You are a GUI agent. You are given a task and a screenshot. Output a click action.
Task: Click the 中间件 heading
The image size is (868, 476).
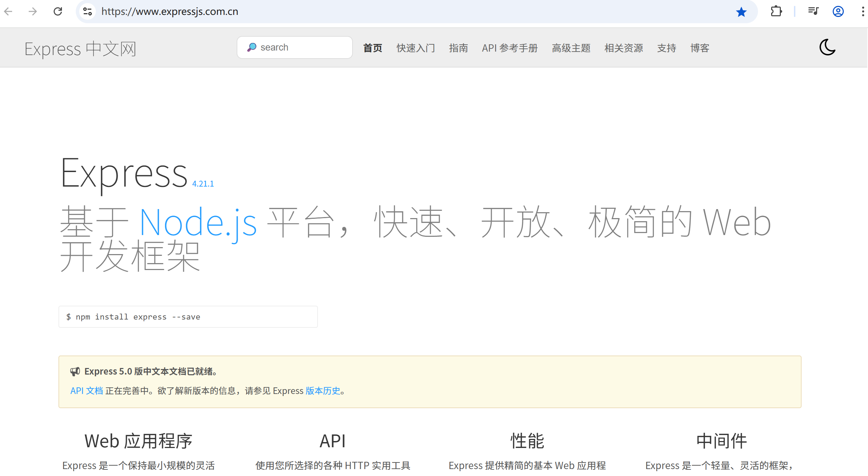722,441
